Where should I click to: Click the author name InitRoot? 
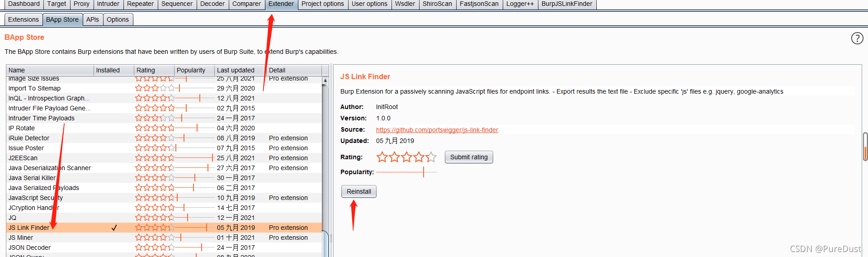click(387, 107)
